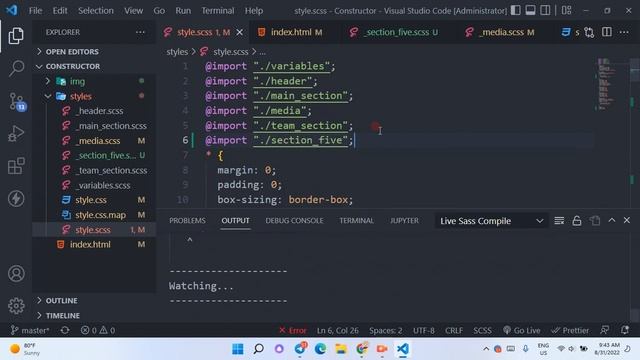Open style.css.map file
640x360 pixels.
tap(100, 215)
